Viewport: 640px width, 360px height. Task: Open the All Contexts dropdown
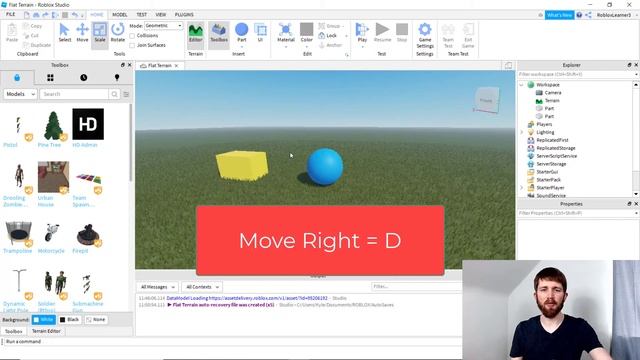tap(202, 287)
